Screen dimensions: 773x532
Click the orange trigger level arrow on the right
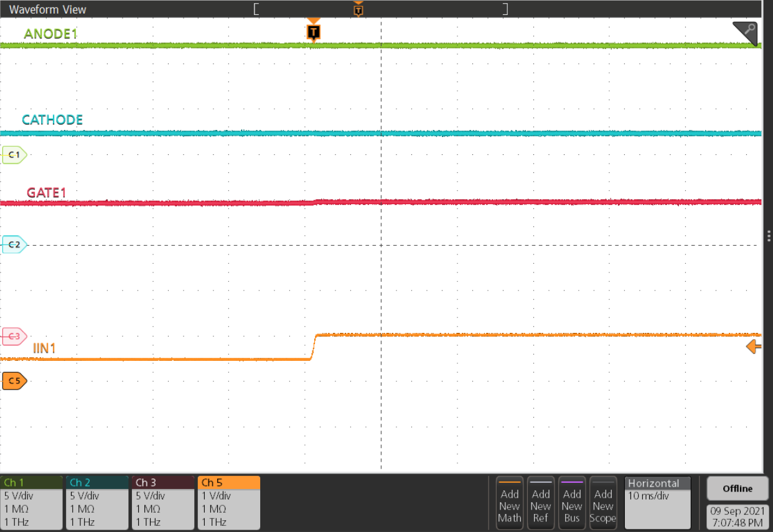(754, 347)
